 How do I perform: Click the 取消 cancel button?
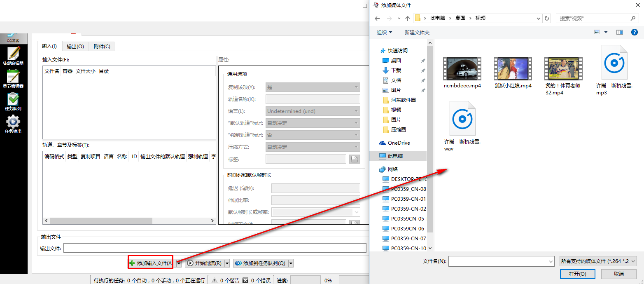618,274
